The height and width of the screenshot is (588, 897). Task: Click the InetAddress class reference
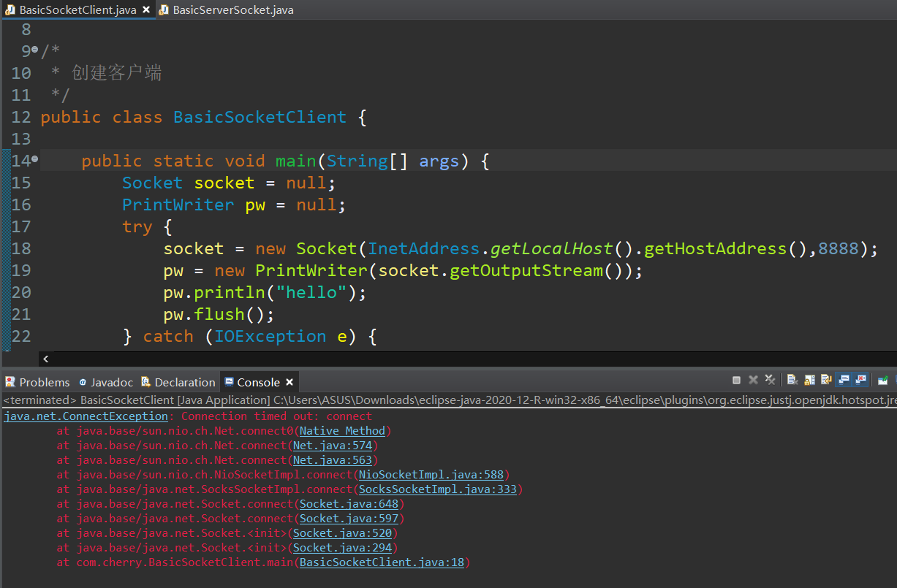(x=424, y=249)
